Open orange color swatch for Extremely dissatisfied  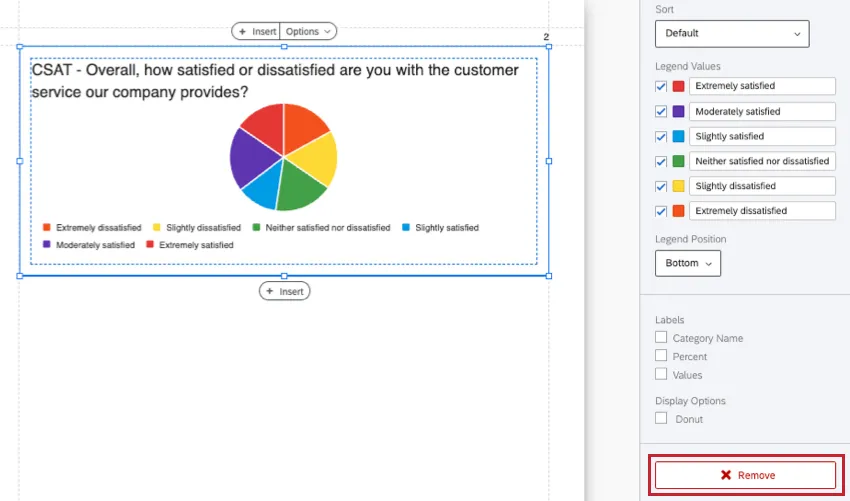(678, 211)
